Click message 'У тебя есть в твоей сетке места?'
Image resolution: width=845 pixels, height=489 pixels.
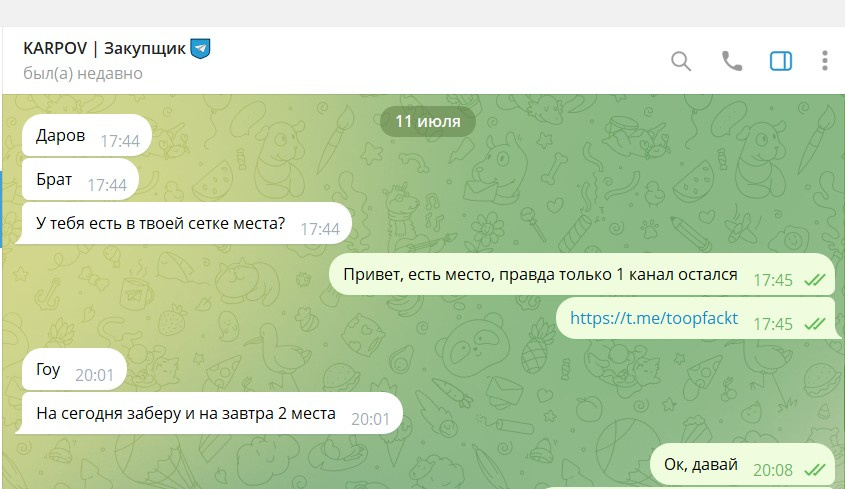click(184, 224)
